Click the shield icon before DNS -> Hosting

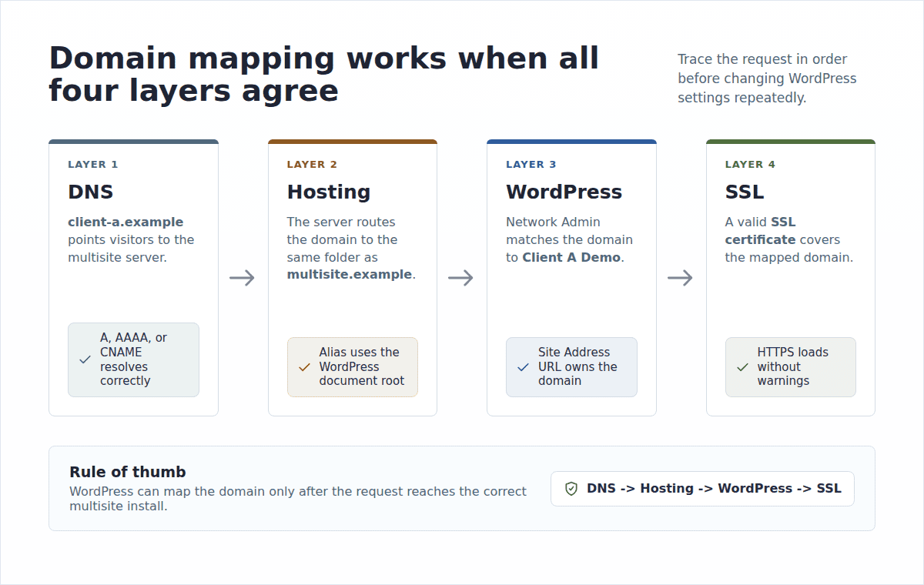(571, 489)
